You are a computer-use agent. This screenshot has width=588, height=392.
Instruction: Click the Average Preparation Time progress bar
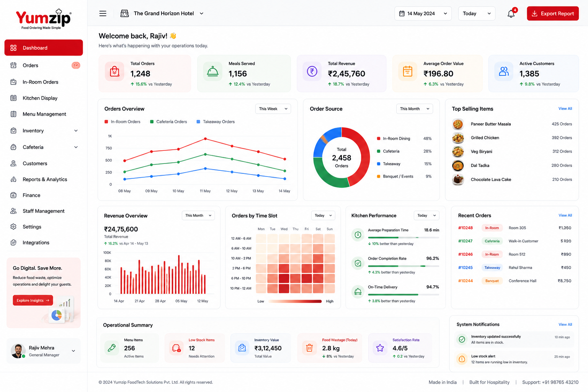tap(403, 238)
